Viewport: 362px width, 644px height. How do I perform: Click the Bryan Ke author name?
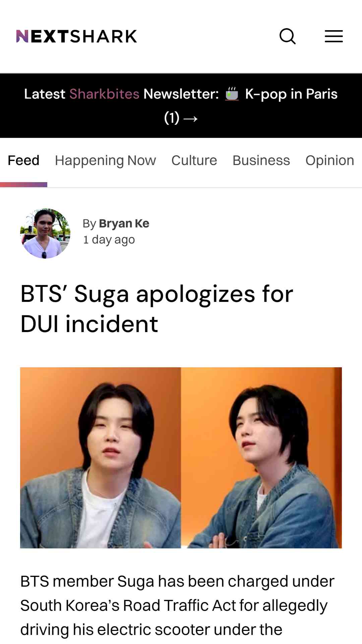pyautogui.click(x=124, y=223)
